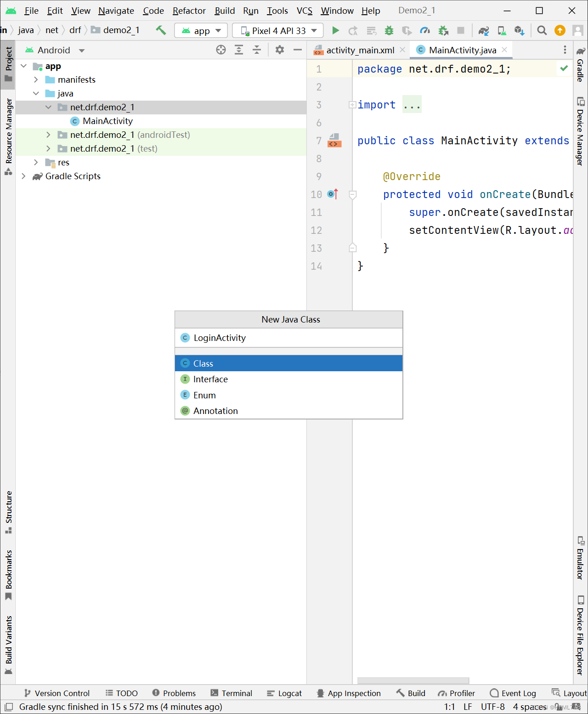Toggle the Build Variants tool window
Viewport: 588px width, 714px height.
(8, 644)
